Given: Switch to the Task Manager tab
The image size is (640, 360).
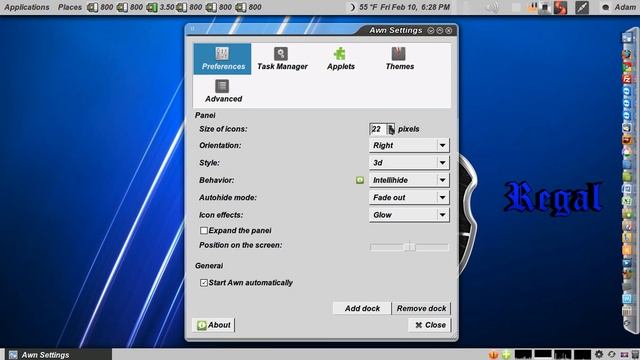Looking at the screenshot, I should [x=282, y=59].
